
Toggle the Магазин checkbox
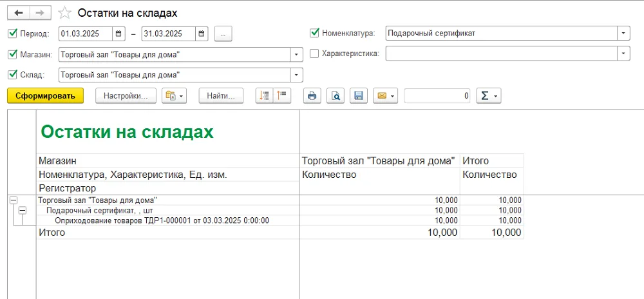tap(12, 53)
